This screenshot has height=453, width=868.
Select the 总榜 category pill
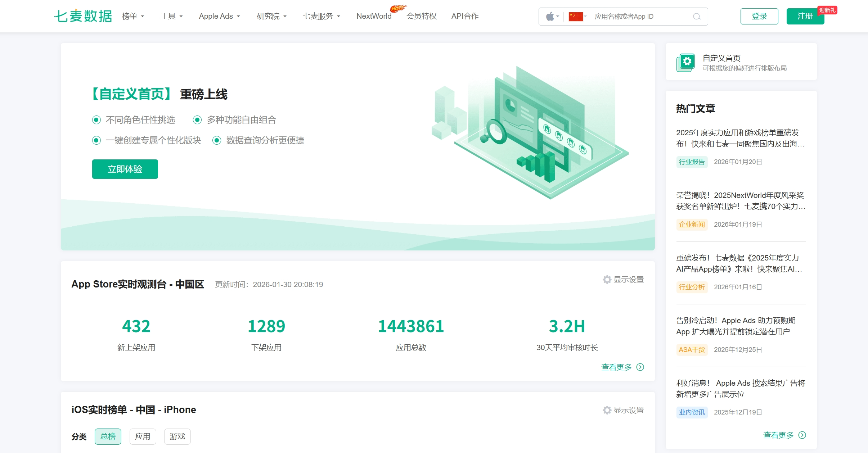click(108, 436)
